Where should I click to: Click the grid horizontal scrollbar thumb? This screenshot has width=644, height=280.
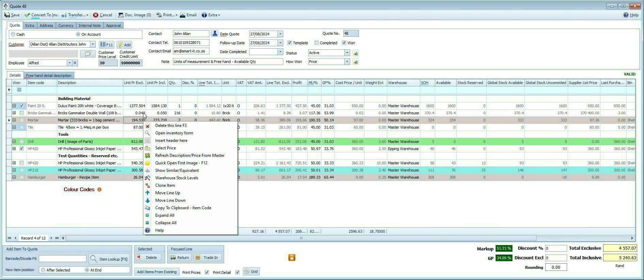pyautogui.click(x=301, y=238)
